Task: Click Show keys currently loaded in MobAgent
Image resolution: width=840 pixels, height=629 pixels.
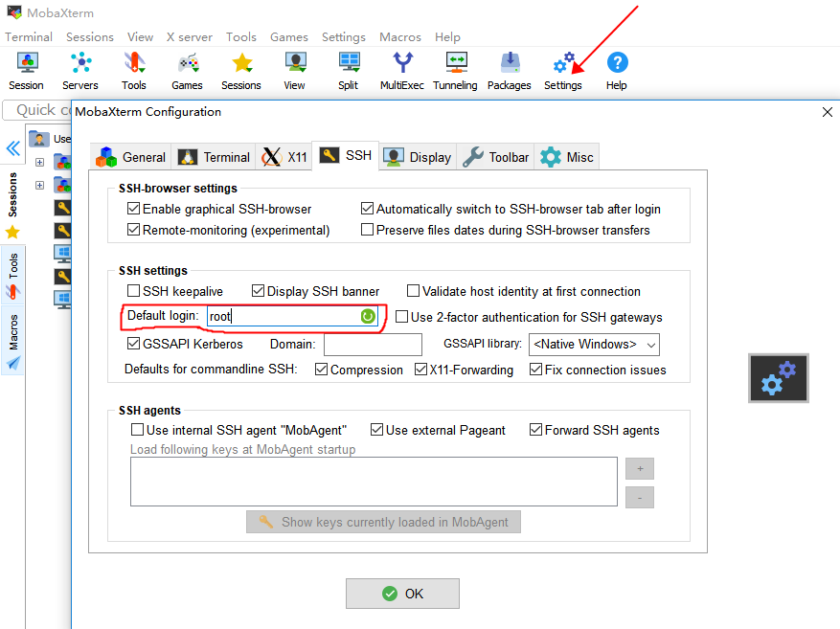Action: pos(383,522)
